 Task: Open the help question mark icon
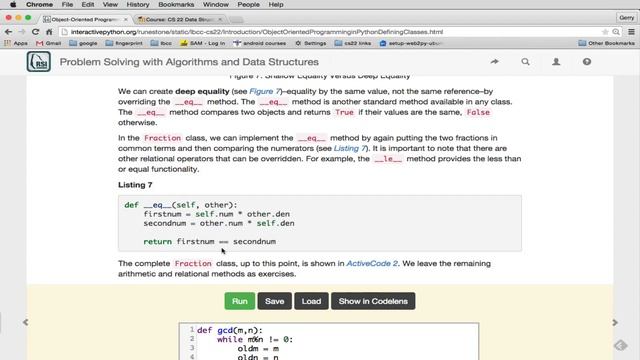[x=587, y=62]
